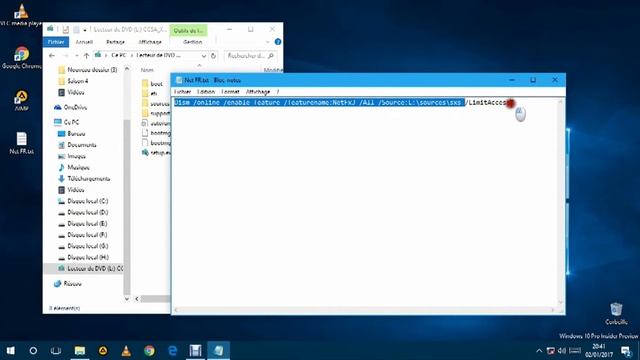Viewport: 640px width, 360px height.
Task: Select Ce PC in the navigation pane
Action: 67,122
